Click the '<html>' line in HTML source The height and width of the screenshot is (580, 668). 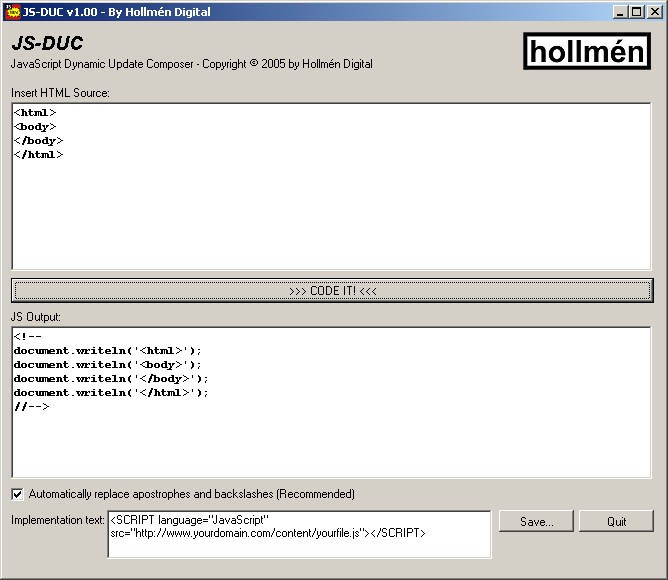(35, 113)
